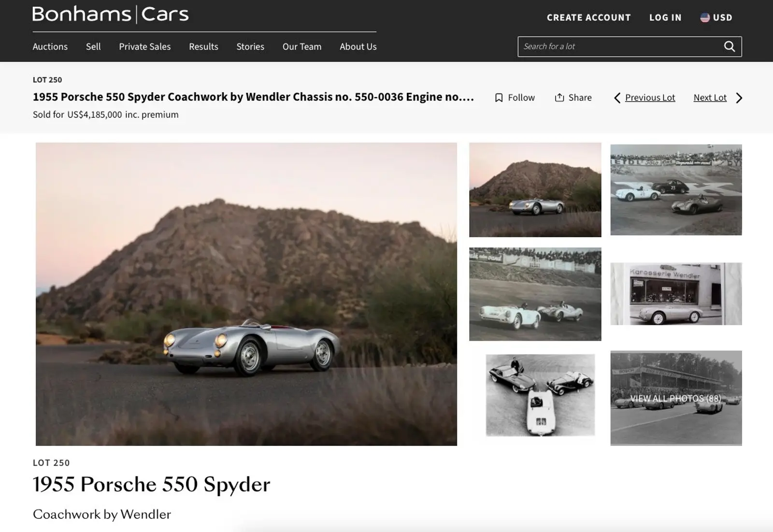This screenshot has height=532, width=773.
Task: Open the USD currency selector
Action: tap(716, 17)
